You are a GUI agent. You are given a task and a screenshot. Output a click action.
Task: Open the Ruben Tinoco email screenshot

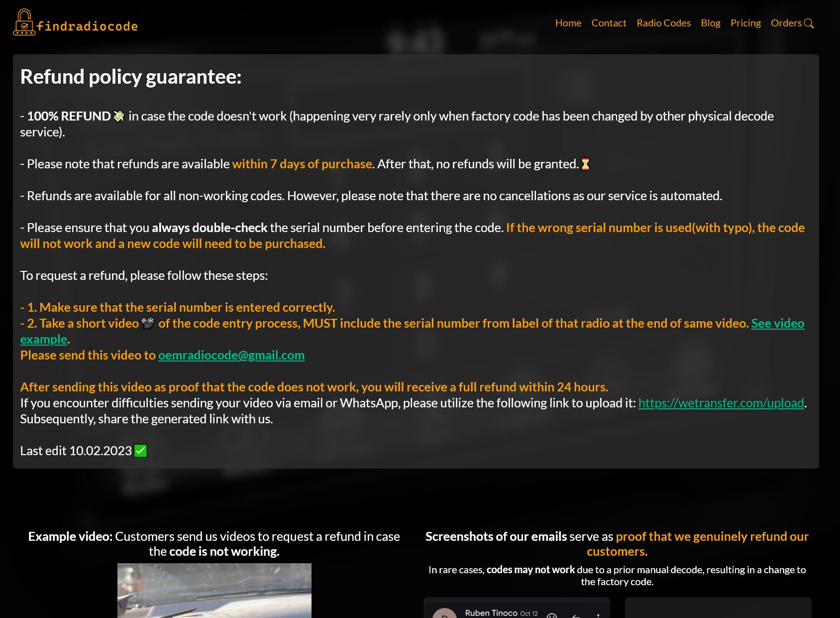(517, 608)
